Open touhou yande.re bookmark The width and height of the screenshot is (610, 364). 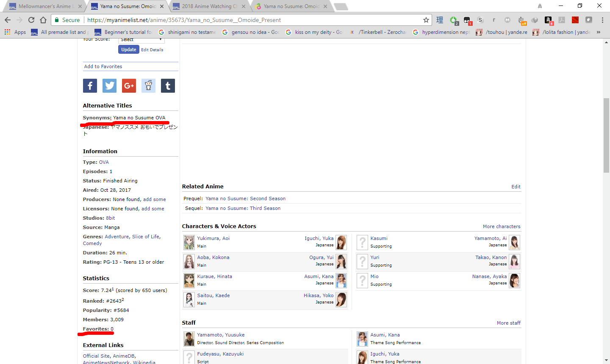click(x=502, y=32)
